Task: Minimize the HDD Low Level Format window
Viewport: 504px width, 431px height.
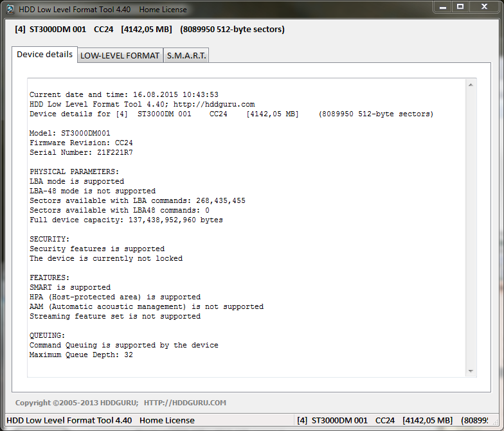Action: [443, 6]
